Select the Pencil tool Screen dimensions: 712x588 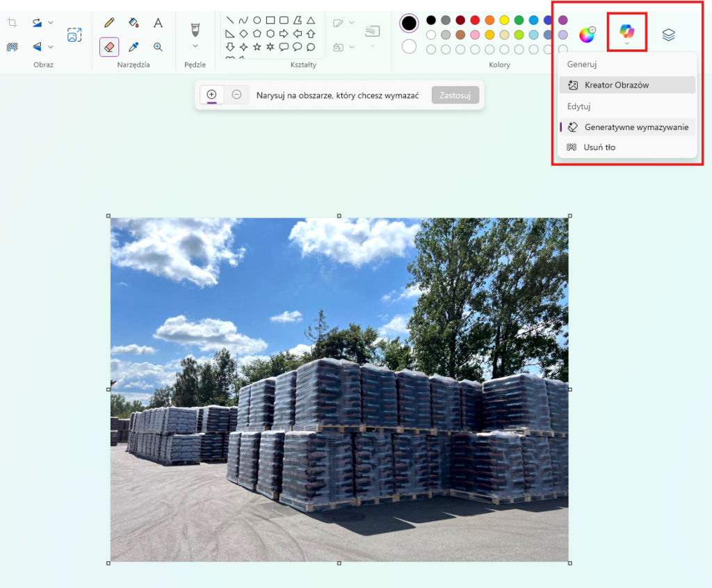(x=109, y=22)
